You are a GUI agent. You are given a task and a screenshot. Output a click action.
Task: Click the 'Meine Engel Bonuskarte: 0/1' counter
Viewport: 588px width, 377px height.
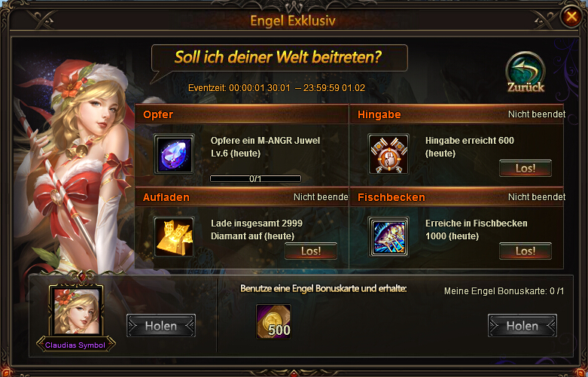(504, 291)
